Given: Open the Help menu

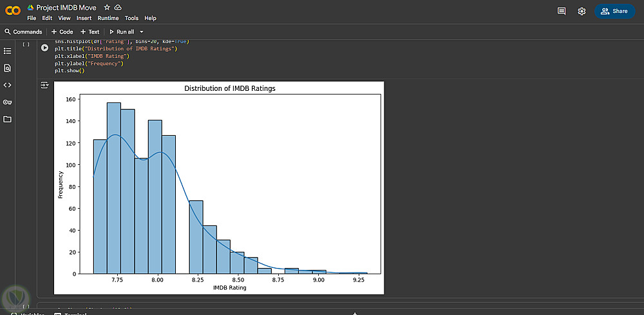Looking at the screenshot, I should click(150, 18).
